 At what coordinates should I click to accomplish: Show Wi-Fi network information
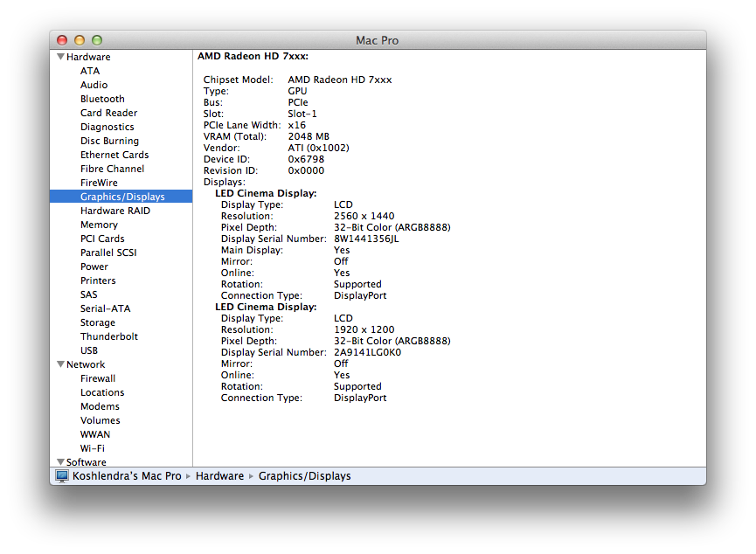(93, 448)
